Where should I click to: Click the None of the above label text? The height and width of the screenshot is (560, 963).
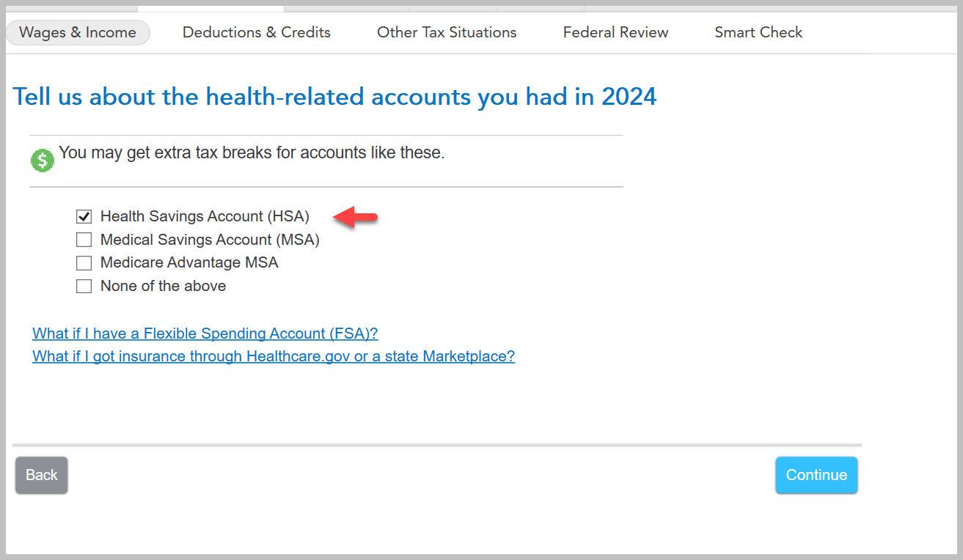(163, 286)
